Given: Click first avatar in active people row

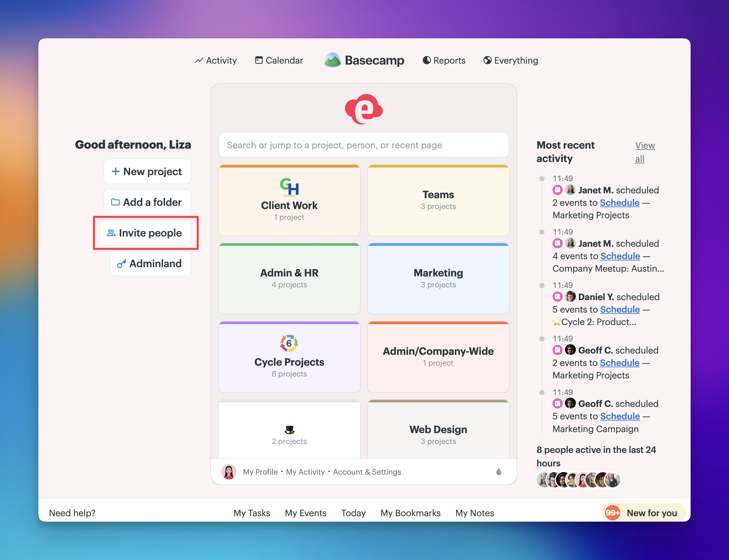Looking at the screenshot, I should 544,480.
